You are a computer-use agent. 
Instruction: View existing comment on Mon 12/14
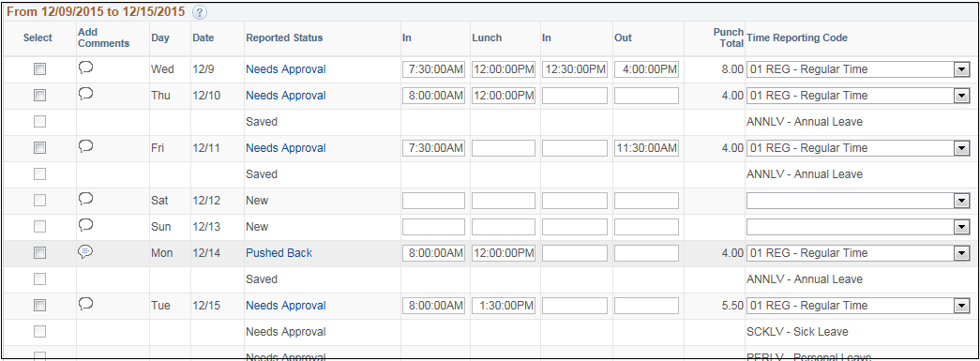[x=86, y=251]
